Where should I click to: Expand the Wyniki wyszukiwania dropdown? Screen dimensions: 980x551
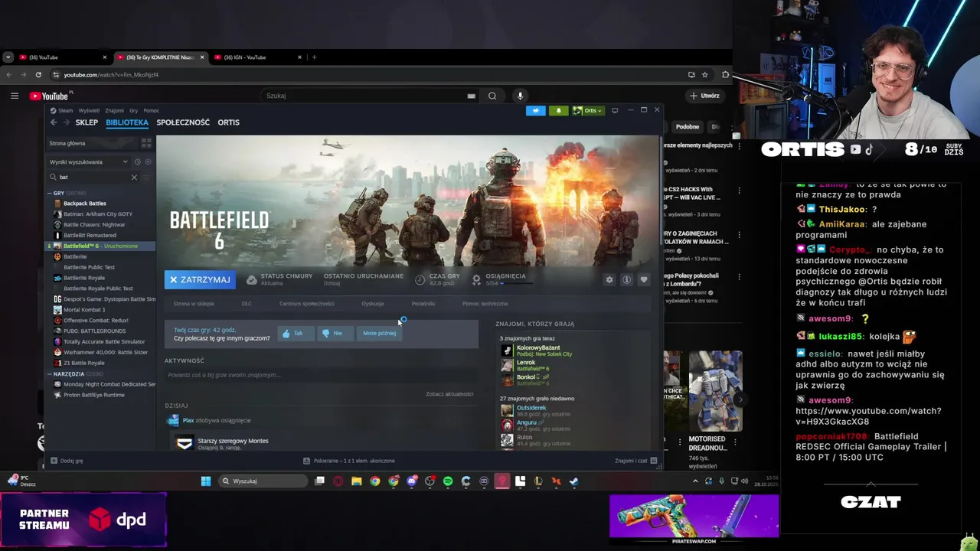coord(89,161)
